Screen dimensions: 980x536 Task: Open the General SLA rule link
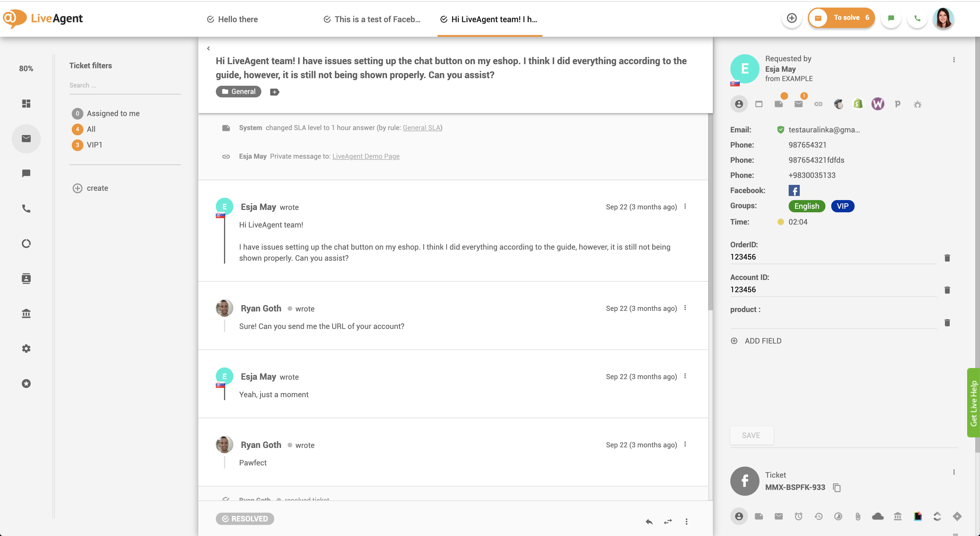pyautogui.click(x=421, y=127)
